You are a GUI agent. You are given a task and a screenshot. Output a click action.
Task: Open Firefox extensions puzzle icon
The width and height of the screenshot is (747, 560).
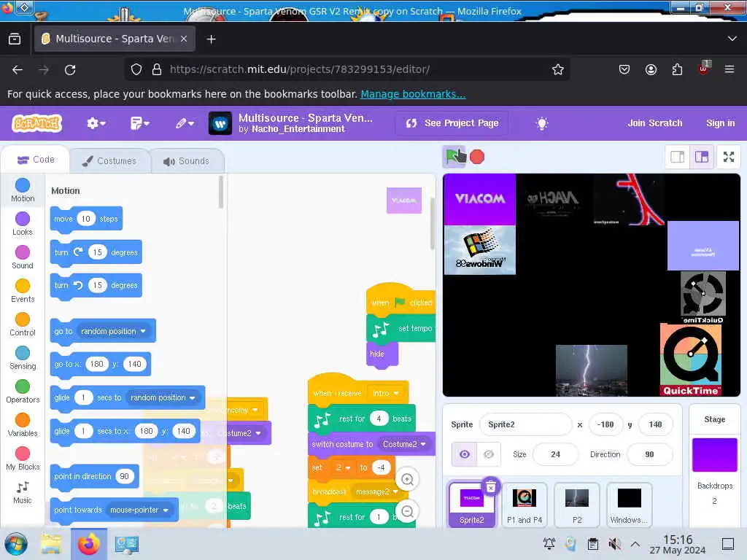pyautogui.click(x=677, y=69)
